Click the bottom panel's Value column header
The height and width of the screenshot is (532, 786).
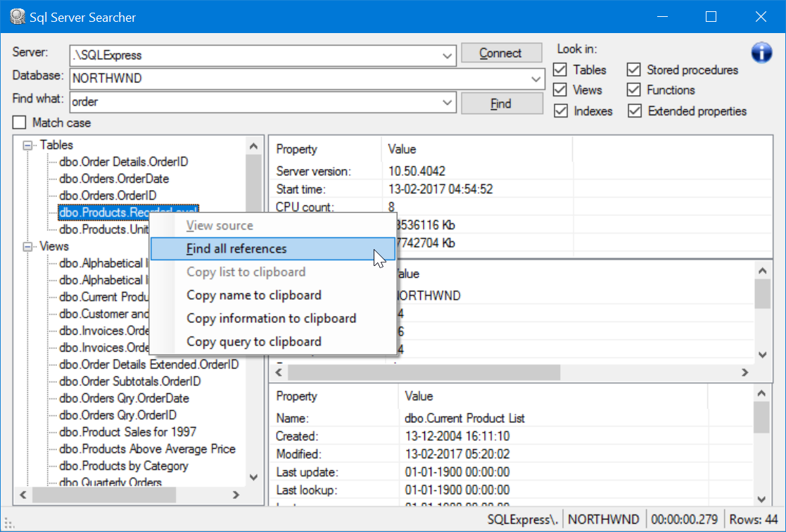click(x=553, y=396)
